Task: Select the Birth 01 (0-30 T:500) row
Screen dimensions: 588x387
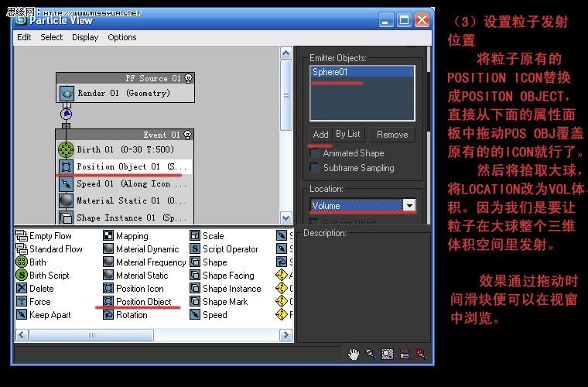Action: tap(125, 149)
